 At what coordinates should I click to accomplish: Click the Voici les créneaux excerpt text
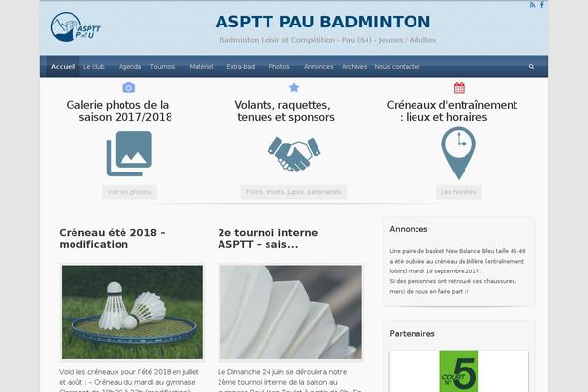tap(128, 381)
